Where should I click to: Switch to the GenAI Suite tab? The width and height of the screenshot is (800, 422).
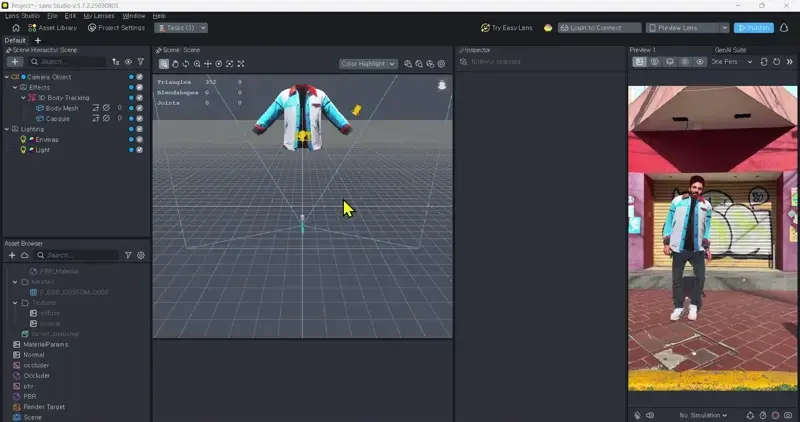tap(730, 50)
